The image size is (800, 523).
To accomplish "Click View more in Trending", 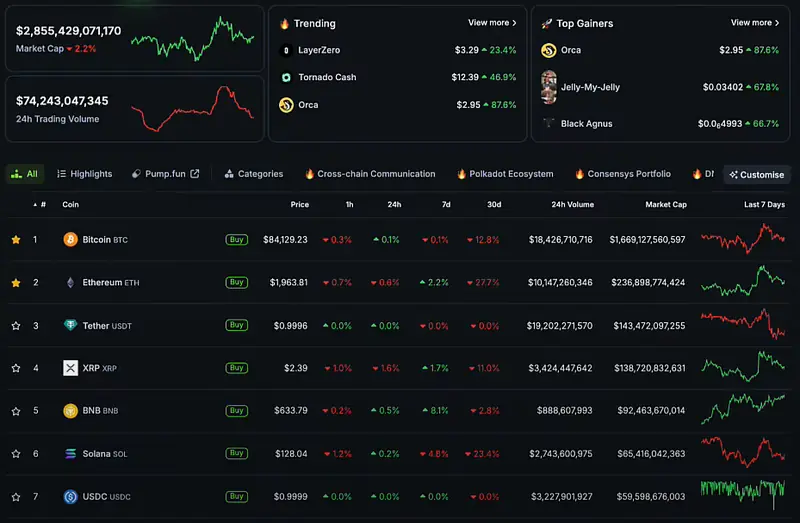I will 492,22.
